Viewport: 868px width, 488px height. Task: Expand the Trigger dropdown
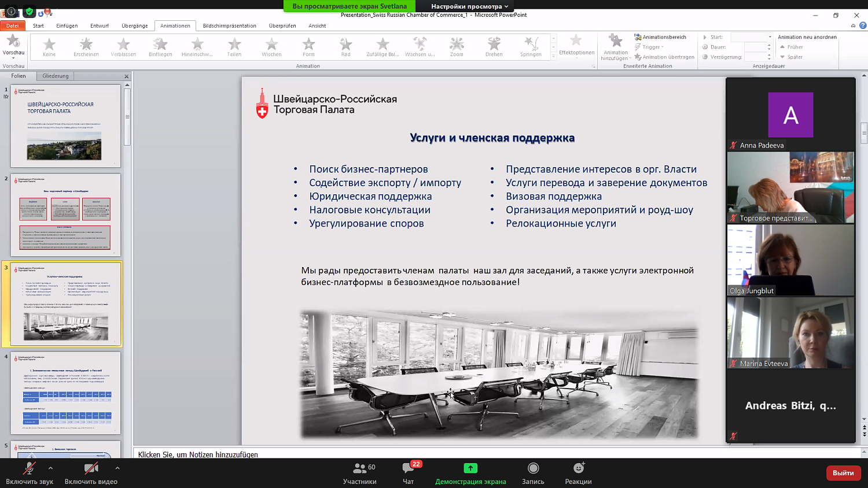[649, 47]
